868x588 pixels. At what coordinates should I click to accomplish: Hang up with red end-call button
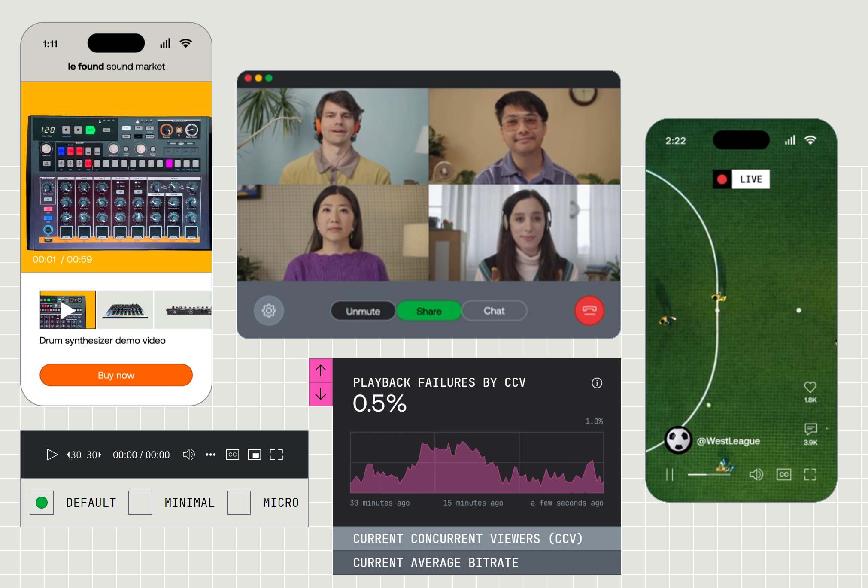tap(589, 310)
